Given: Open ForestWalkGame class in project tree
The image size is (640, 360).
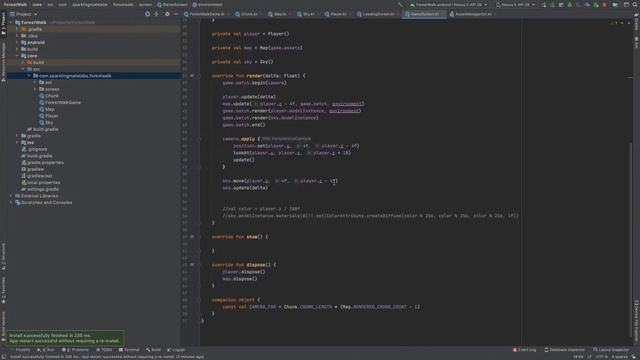Looking at the screenshot, I should click(x=60, y=102).
